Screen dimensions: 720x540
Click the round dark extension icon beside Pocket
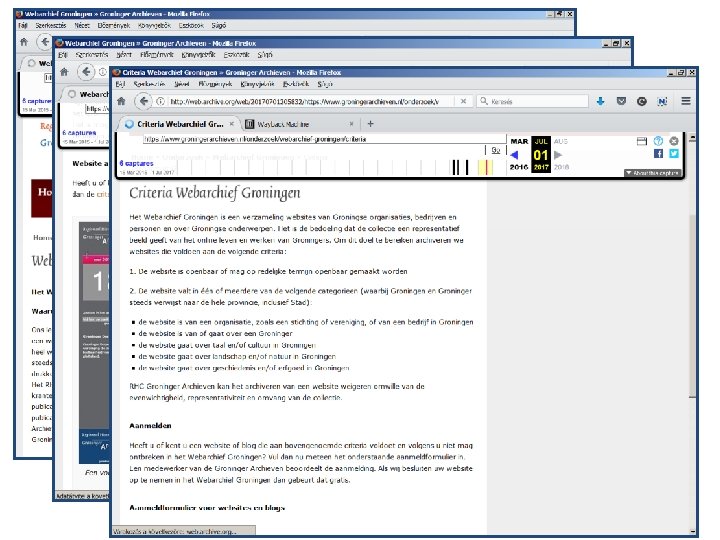[641, 101]
